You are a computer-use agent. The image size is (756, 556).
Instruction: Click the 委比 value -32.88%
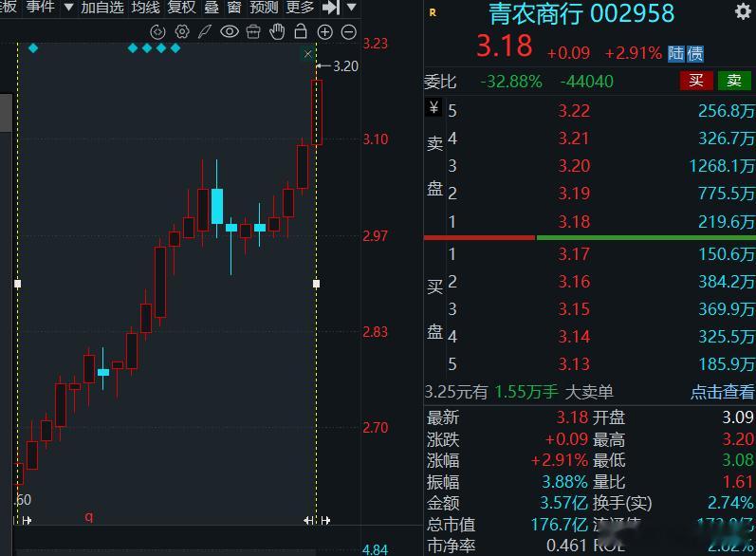[511, 82]
